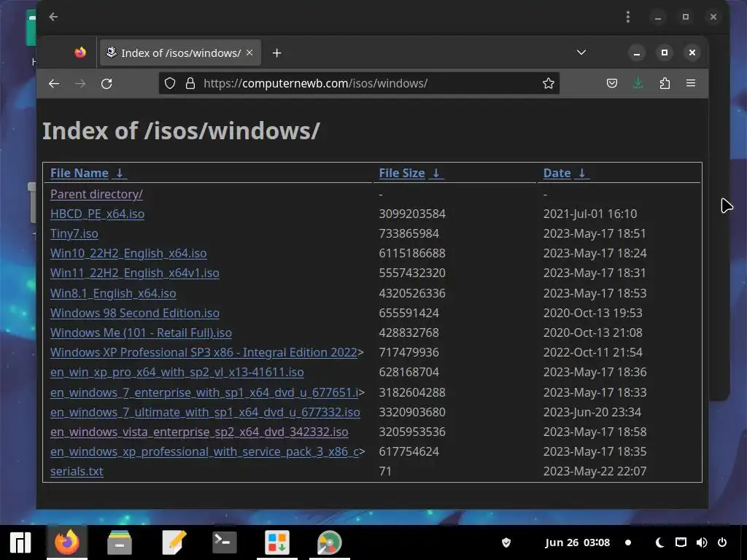This screenshot has height=560, width=747.
Task: Open Windows Me (101 - Retail Full).iso link
Action: [x=141, y=332]
